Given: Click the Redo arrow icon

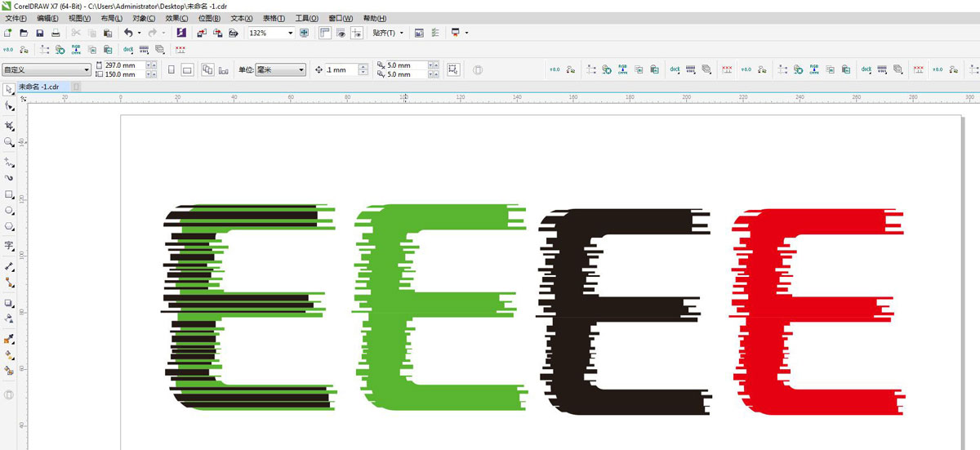Looking at the screenshot, I should (152, 33).
